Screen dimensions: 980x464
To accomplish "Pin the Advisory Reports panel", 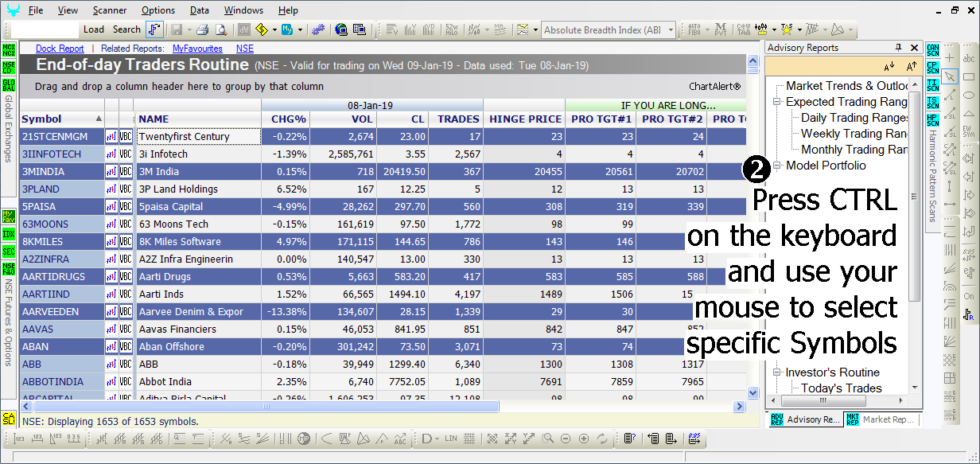I will click(x=899, y=48).
